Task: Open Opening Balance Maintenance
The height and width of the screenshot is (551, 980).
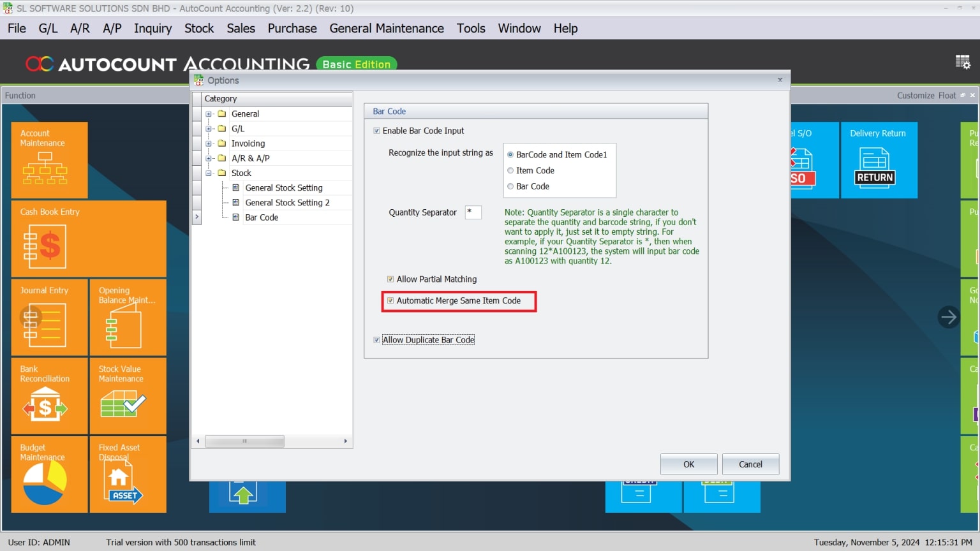Action: (x=127, y=318)
